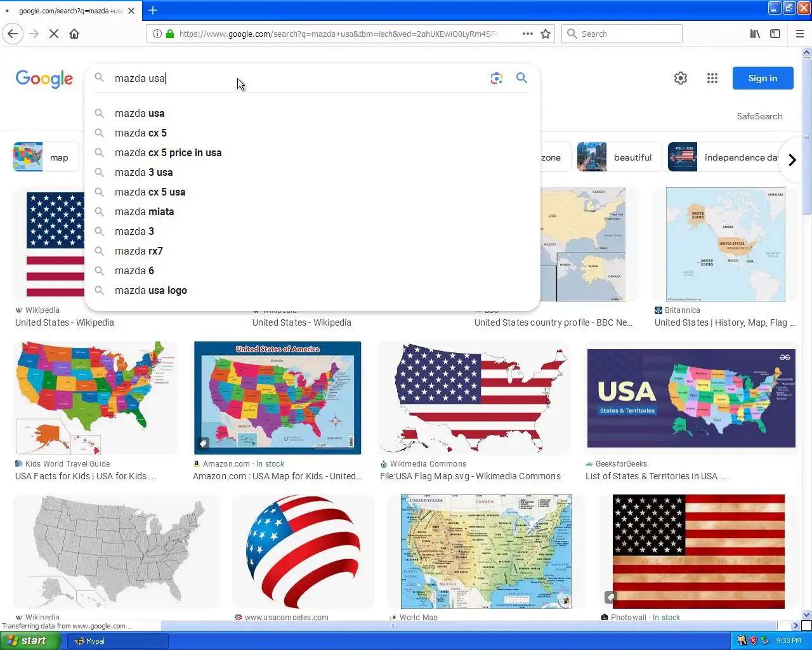Filter by the 'independence day' chip
This screenshot has width=812, height=650.
723,157
